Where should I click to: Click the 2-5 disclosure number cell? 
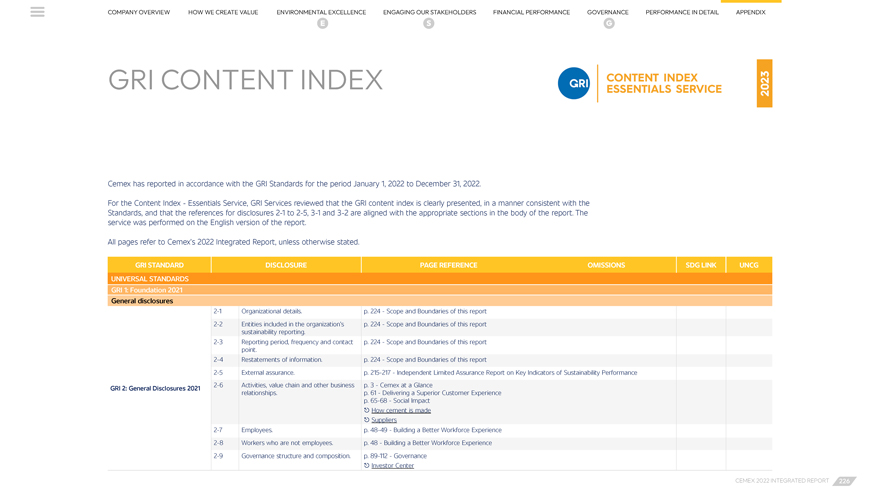tap(218, 373)
